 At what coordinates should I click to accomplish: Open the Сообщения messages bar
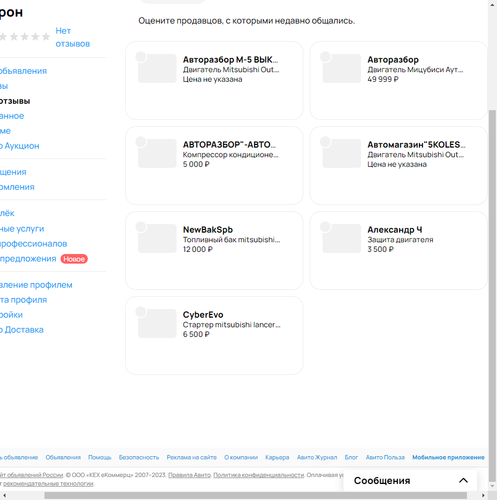point(410,480)
